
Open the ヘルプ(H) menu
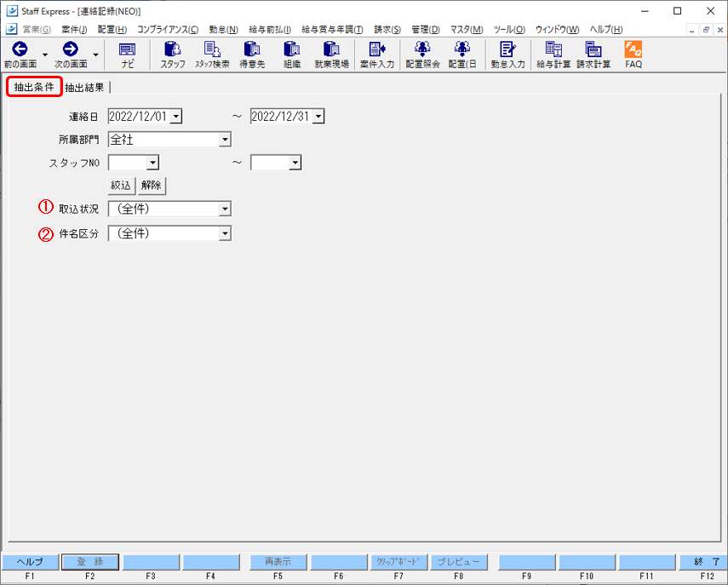point(606,29)
